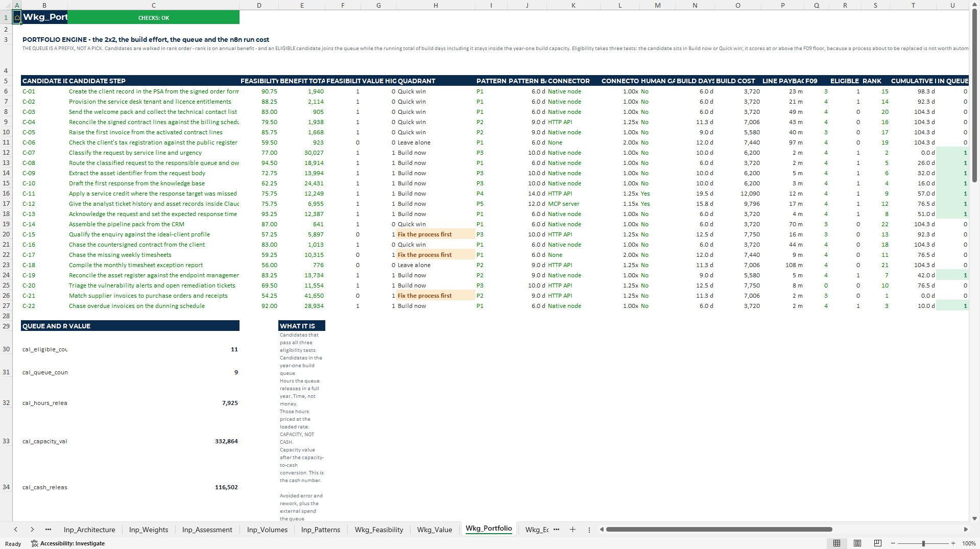Screen dimensions: 980x549
Task: Open the Inp_Volumes sheet tab
Action: pos(267,530)
